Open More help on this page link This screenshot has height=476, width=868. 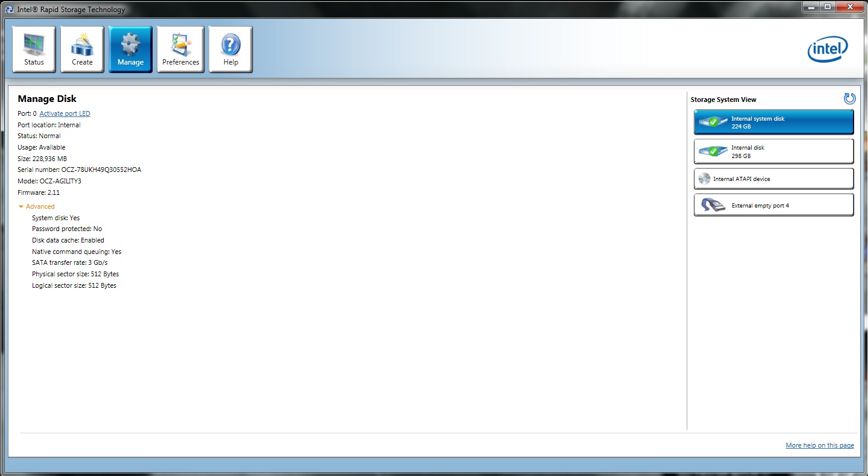pyautogui.click(x=820, y=445)
